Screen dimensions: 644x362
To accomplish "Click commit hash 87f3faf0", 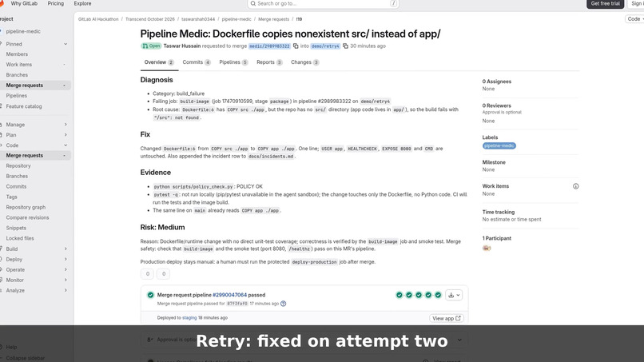I will tap(237, 304).
